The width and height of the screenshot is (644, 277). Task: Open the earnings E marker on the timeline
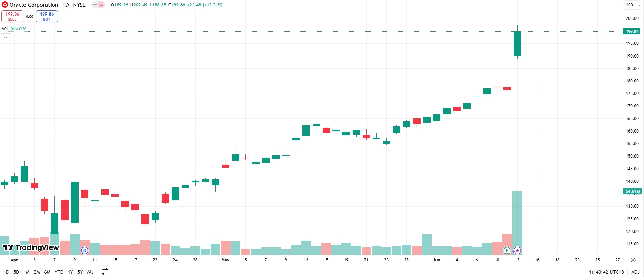click(x=507, y=250)
